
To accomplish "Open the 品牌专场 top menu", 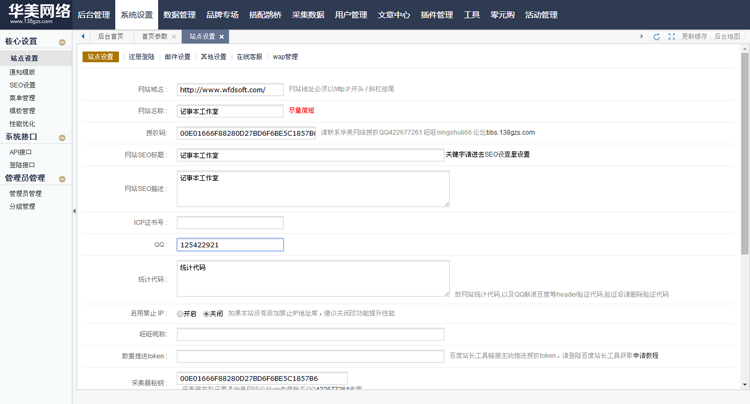I will pos(222,15).
